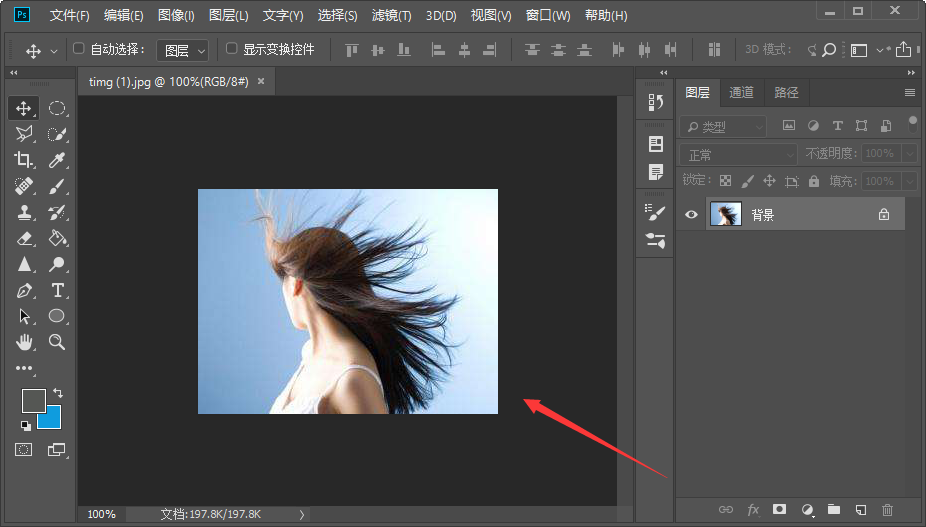This screenshot has width=926, height=527.
Task: Open the 图层 auto-select dropdown
Action: point(182,51)
